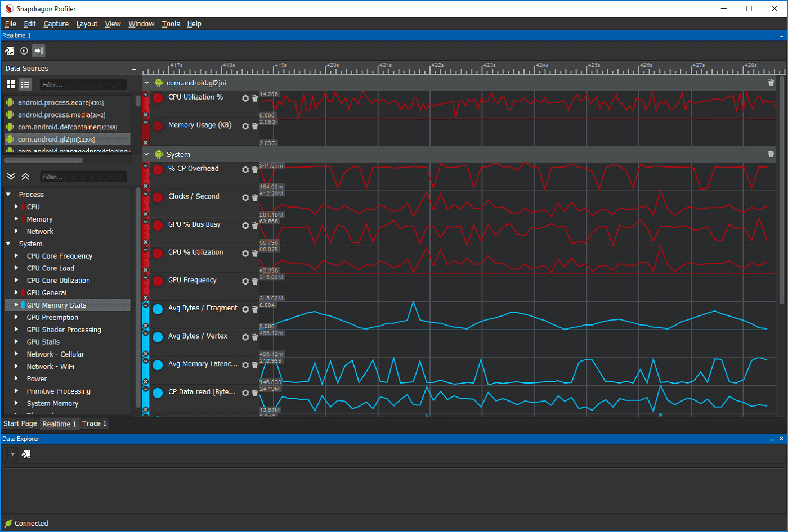Collapse the GPU % Utilization track chevron
The height and width of the screenshot is (532, 788).
(145, 249)
